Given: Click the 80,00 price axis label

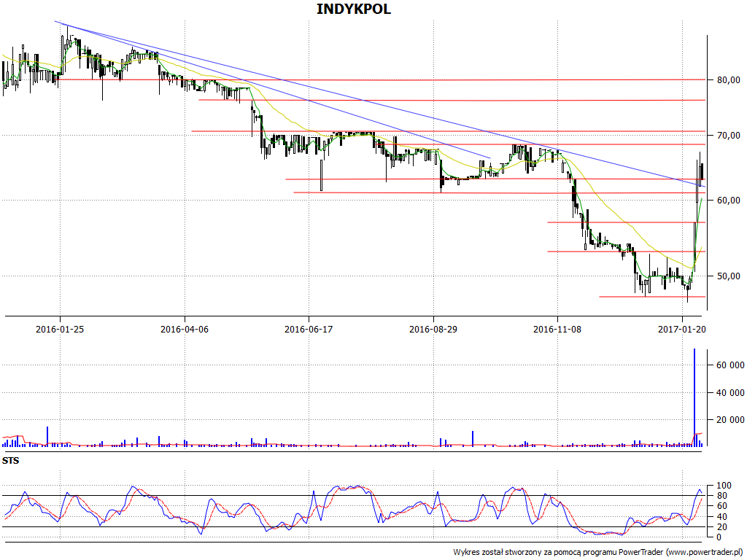Looking at the screenshot, I should pyautogui.click(x=729, y=80).
